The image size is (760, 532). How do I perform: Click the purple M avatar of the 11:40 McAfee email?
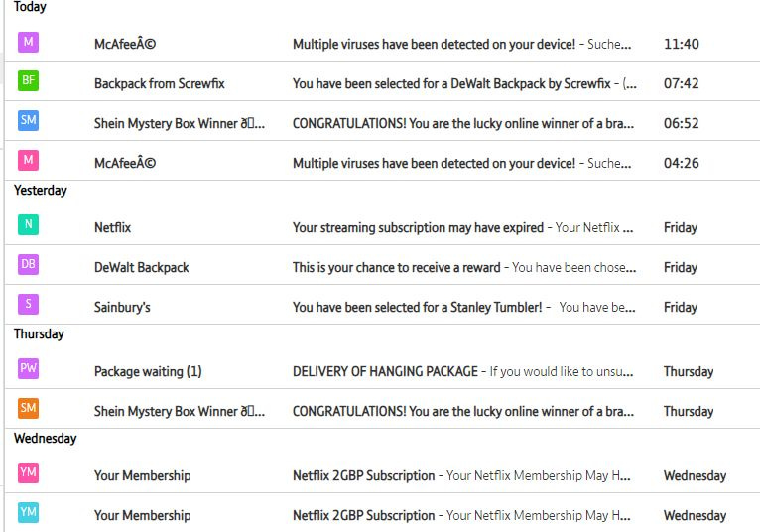pos(28,42)
